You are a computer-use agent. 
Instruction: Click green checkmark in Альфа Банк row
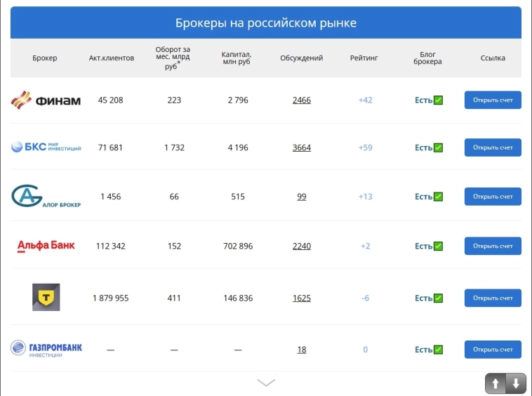coord(438,246)
